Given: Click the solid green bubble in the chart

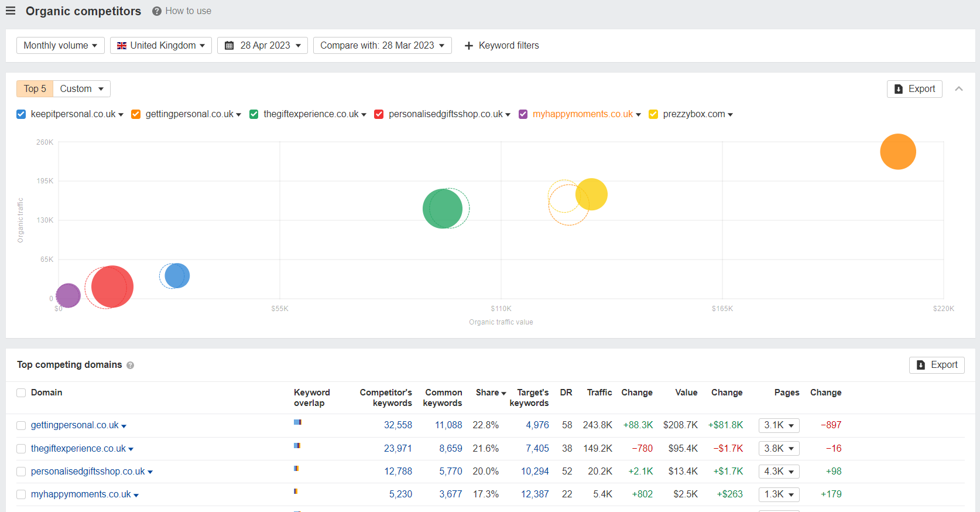Looking at the screenshot, I should click(443, 209).
